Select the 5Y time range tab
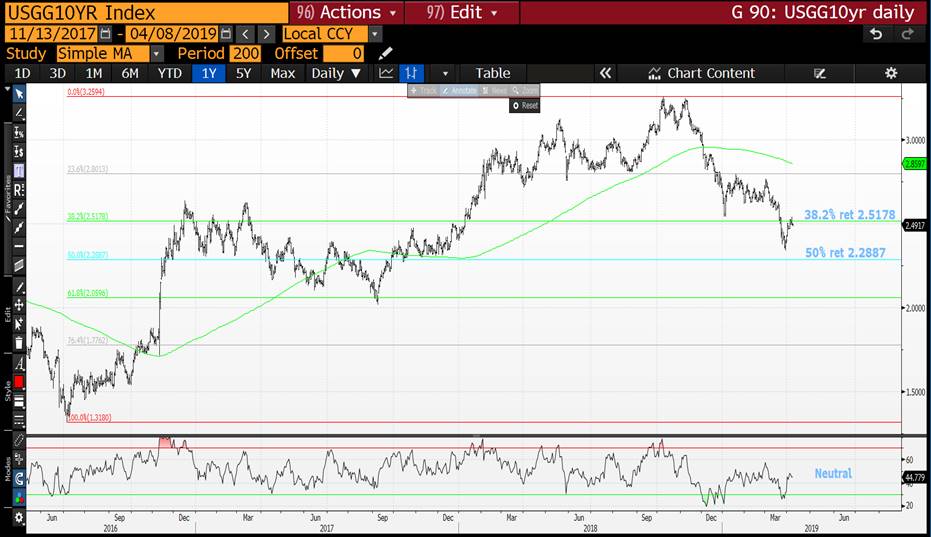 (x=243, y=73)
